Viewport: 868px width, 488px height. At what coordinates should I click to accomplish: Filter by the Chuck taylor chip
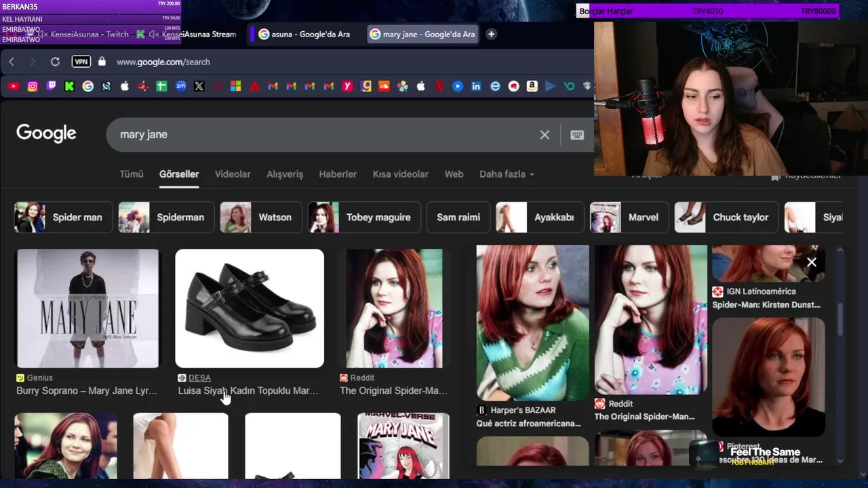point(726,218)
